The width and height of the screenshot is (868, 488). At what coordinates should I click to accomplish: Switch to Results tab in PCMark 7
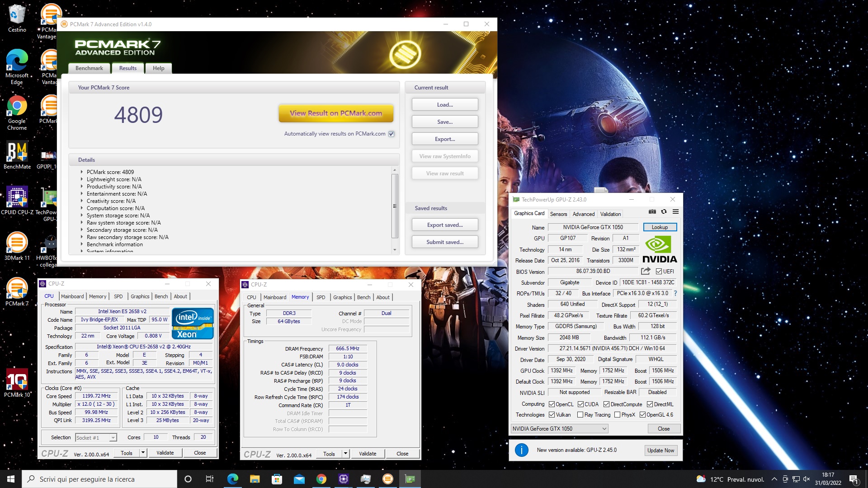pyautogui.click(x=128, y=68)
